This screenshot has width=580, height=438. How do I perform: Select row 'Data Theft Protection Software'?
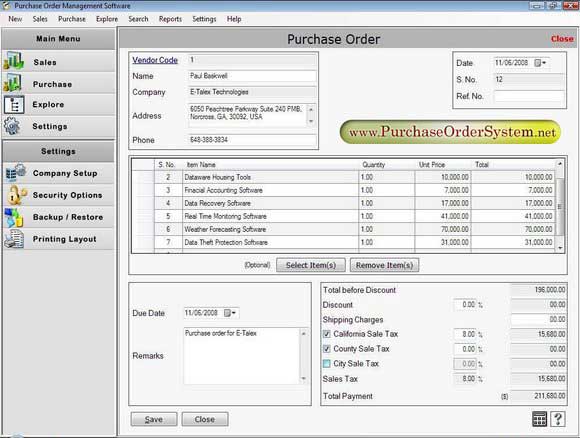[343, 242]
